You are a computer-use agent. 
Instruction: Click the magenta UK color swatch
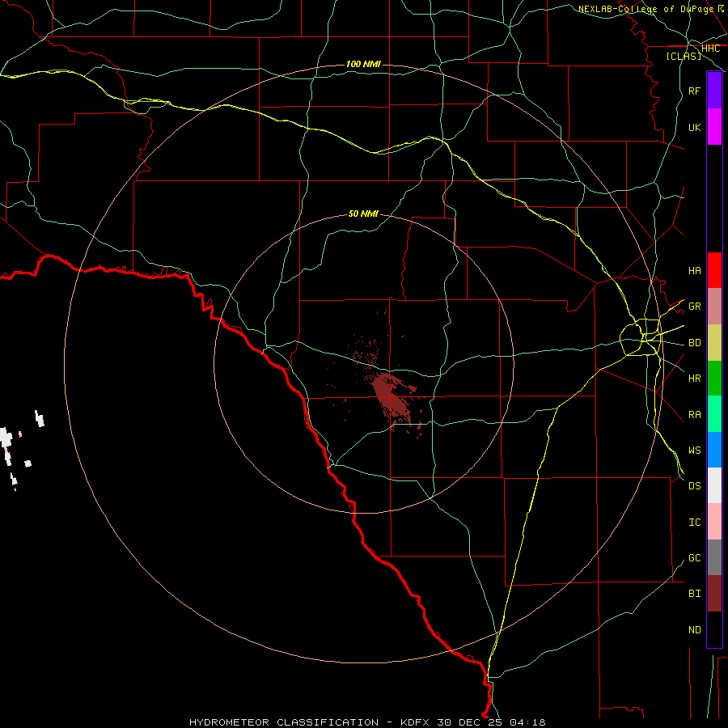(714, 127)
